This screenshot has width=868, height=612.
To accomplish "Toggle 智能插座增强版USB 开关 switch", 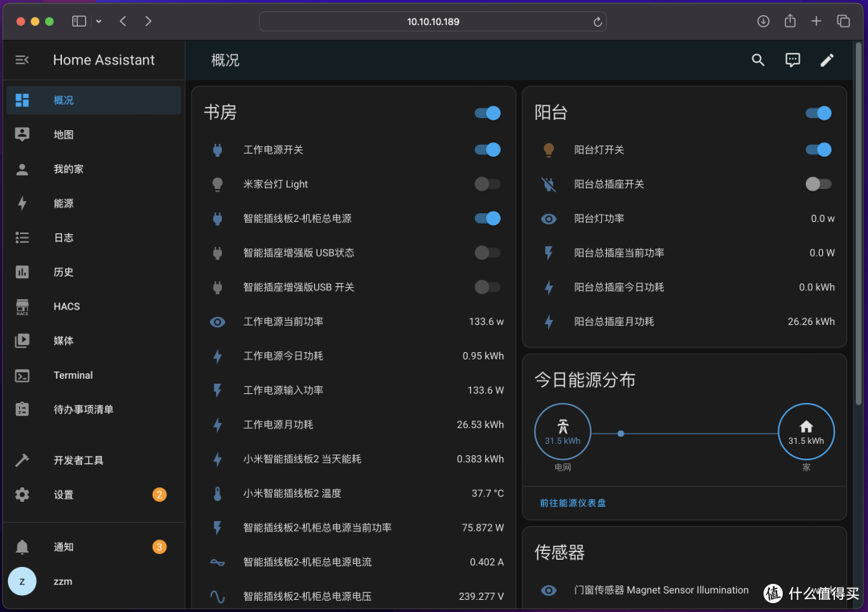I will [488, 287].
